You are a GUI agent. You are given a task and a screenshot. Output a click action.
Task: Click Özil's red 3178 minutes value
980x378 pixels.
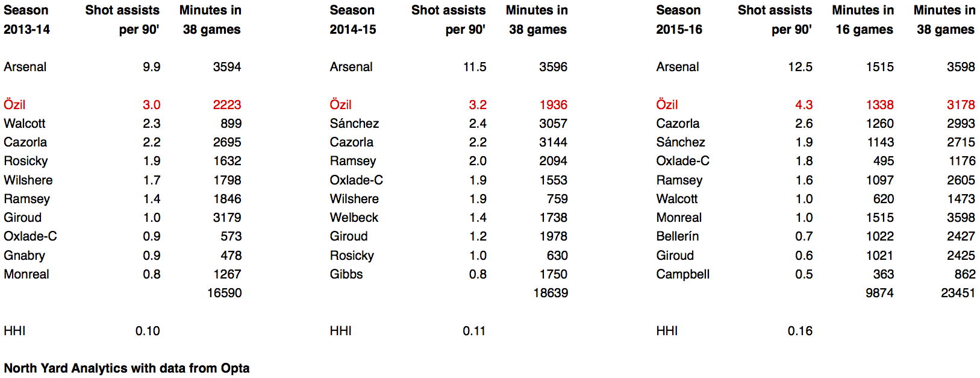961,105
